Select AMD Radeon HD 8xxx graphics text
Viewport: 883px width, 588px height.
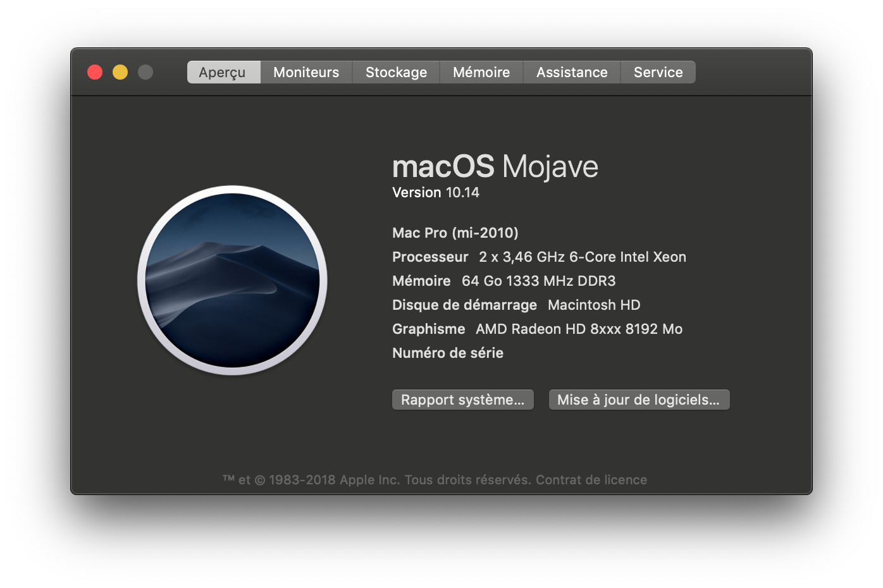coord(579,329)
